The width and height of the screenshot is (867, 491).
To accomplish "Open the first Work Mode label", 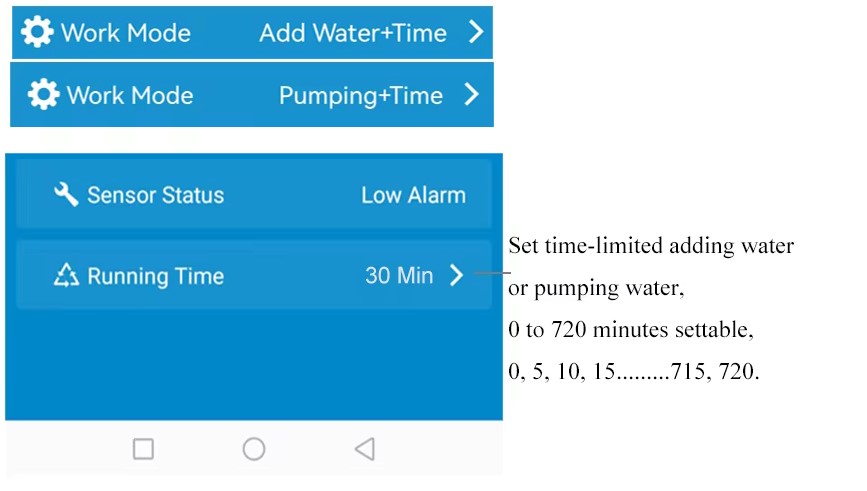I will [127, 32].
